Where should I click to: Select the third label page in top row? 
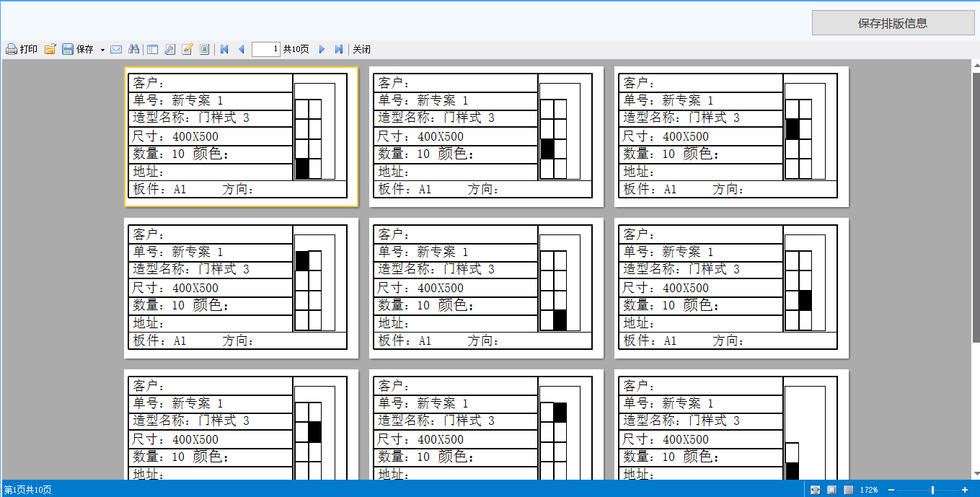point(732,137)
